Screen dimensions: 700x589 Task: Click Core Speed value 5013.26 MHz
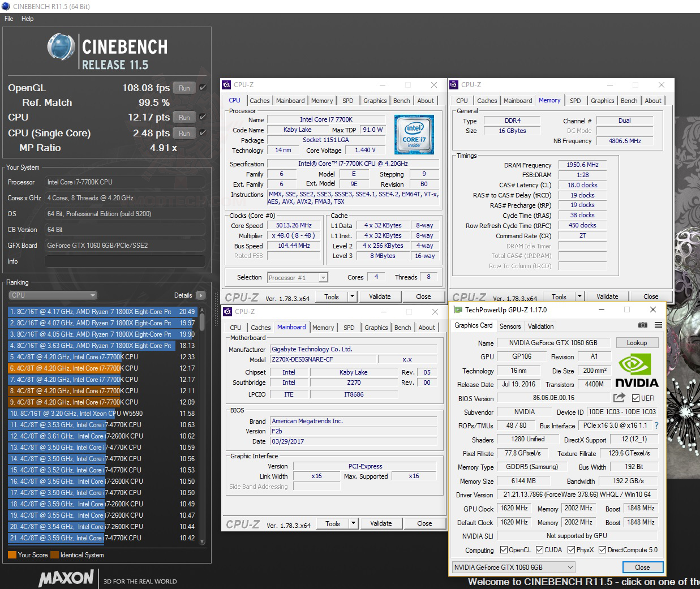coord(294,225)
